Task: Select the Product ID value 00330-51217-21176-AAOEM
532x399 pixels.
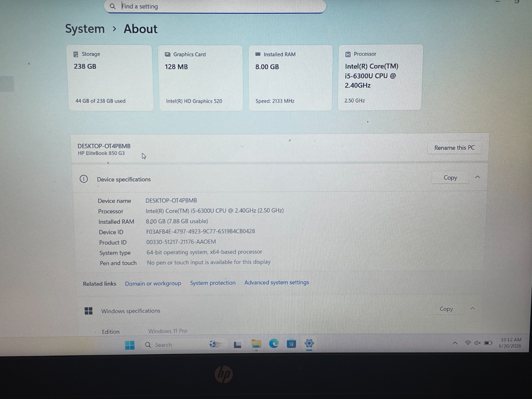Action: pyautogui.click(x=181, y=242)
